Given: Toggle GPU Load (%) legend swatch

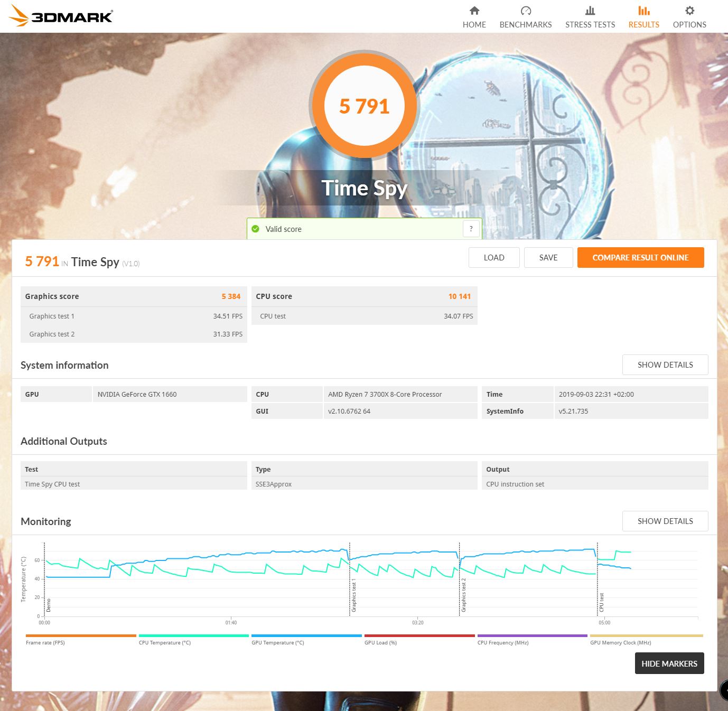Looking at the screenshot, I should [x=419, y=636].
